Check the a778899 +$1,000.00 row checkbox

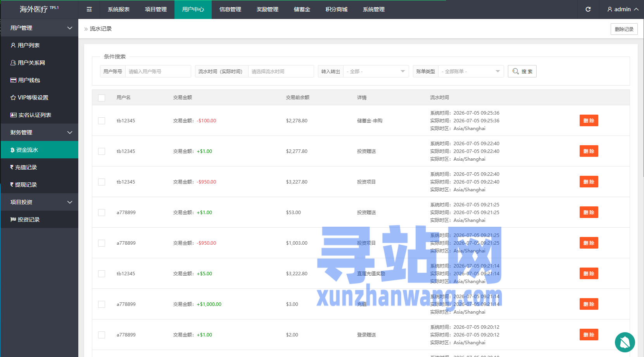[x=102, y=304]
